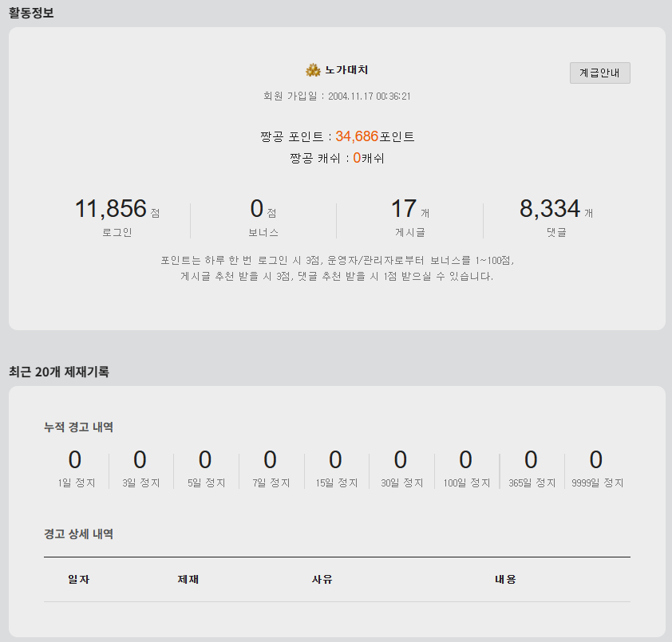Click the 회원 가입일 date text
This screenshot has height=642, width=672.
point(337,96)
